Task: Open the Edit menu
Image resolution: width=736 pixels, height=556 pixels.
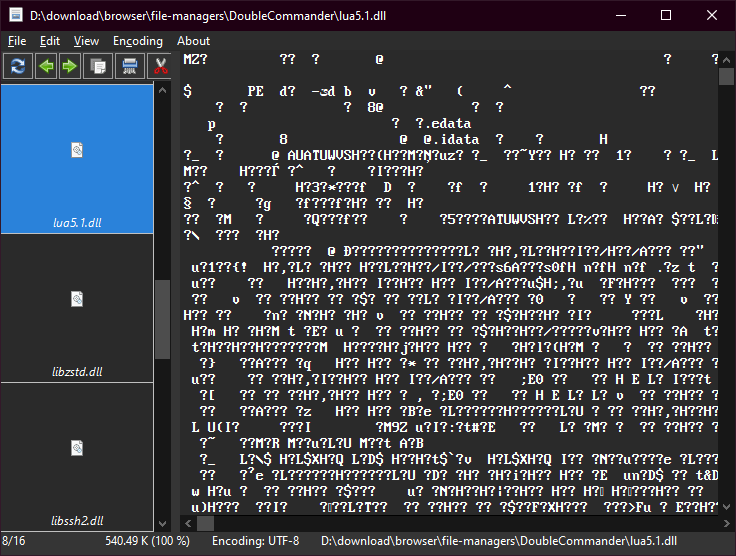Action: click(50, 41)
